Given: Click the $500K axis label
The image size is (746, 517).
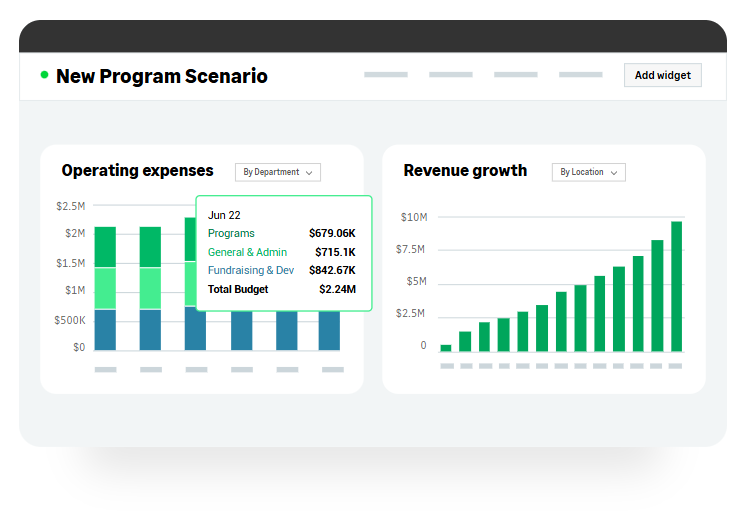Looking at the screenshot, I should 70,320.
